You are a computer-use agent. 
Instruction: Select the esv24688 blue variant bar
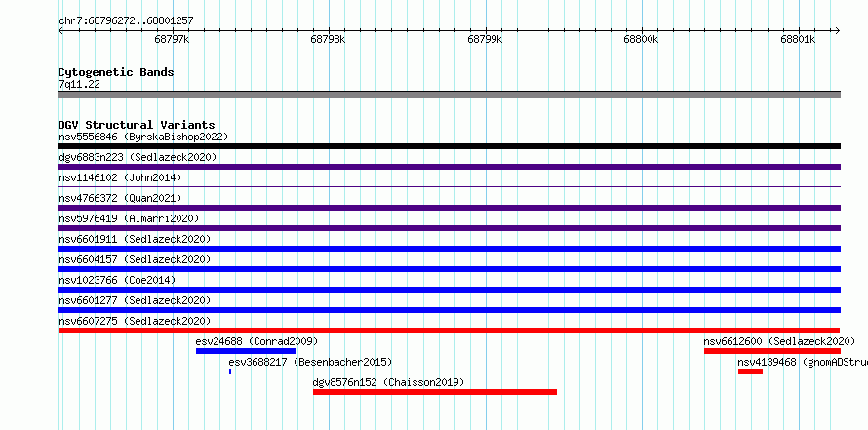click(x=247, y=351)
